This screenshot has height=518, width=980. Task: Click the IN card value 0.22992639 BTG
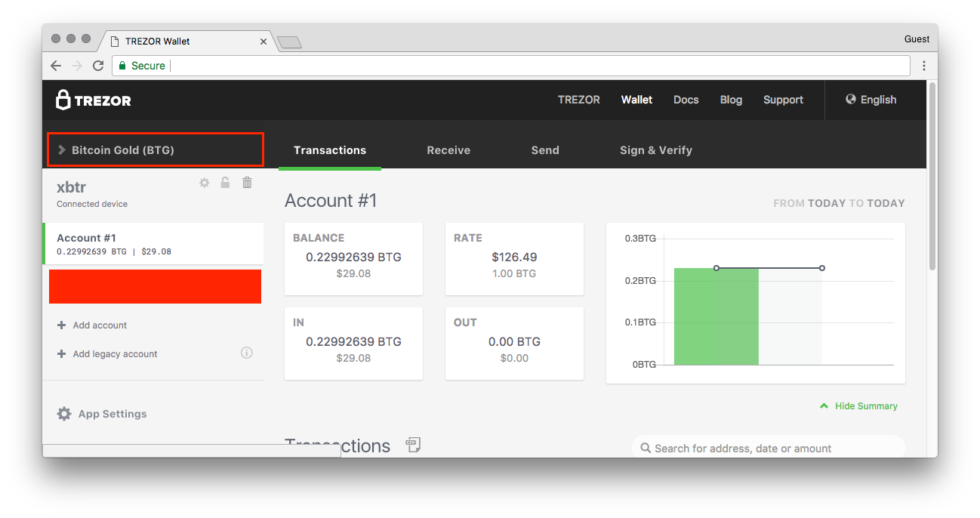[353, 341]
